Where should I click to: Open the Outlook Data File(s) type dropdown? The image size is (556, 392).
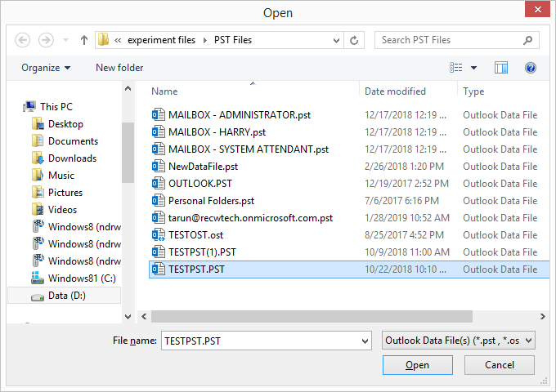click(x=458, y=341)
